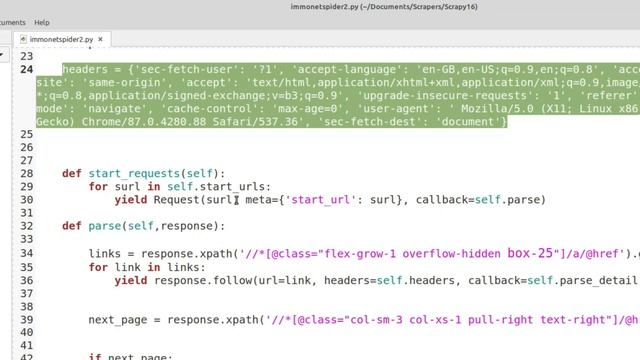Click the 'max-age=0' value in headers
This screenshot has height=360, width=640.
coord(311,109)
